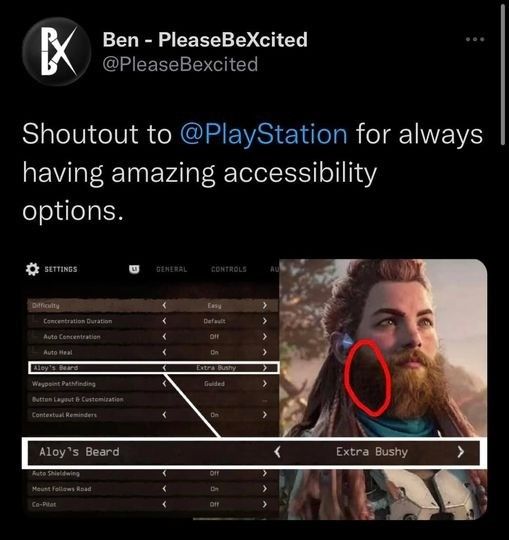Open the three-dot tweet options menu
Image resolution: width=509 pixels, height=540 pixels.
(x=475, y=39)
